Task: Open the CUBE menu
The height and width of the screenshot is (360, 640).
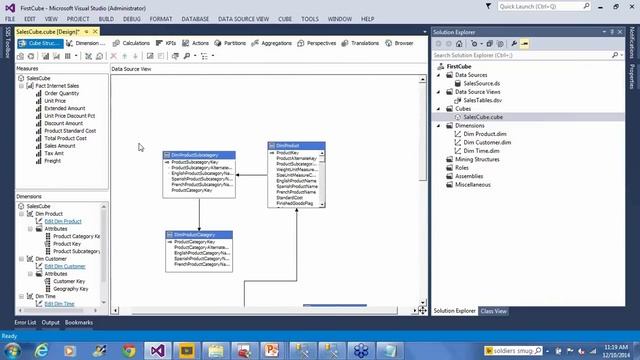Action: 285,19
